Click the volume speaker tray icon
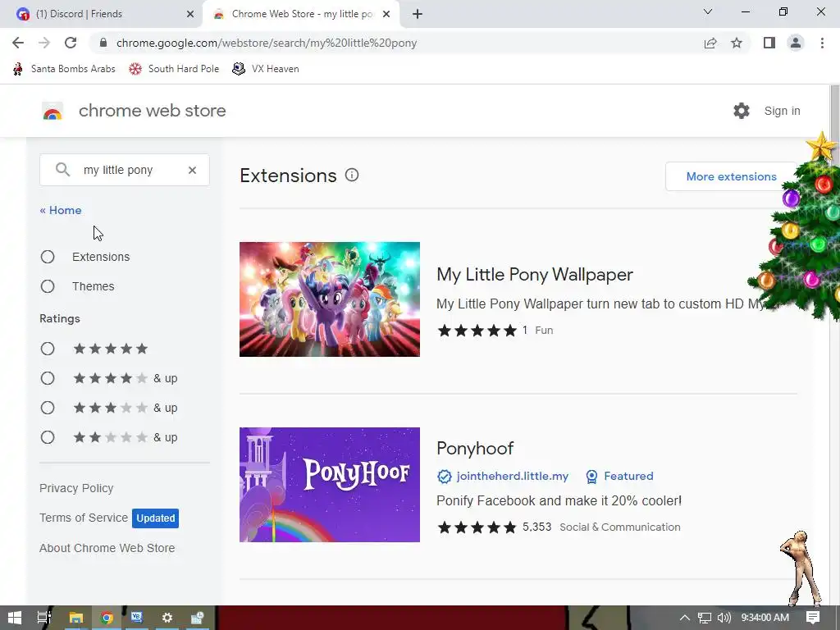Screen dimensions: 840x630 coord(724,618)
